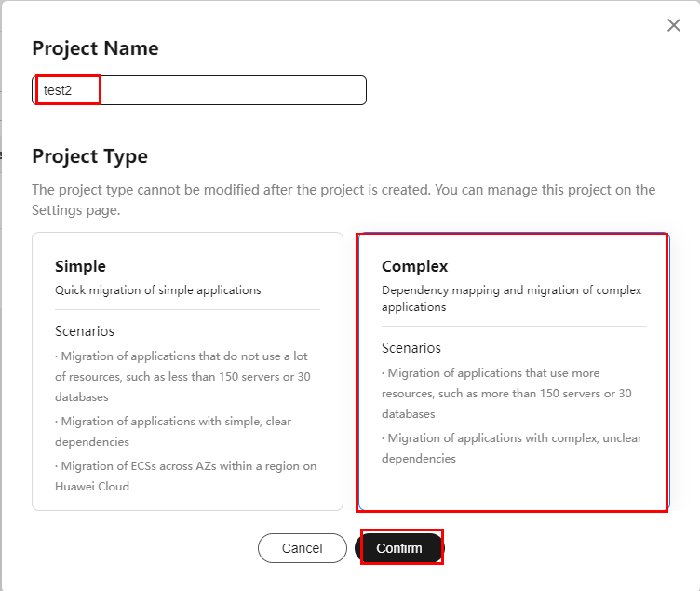This screenshot has width=700, height=591.
Task: Click the "Simple" card title
Action: [80, 266]
